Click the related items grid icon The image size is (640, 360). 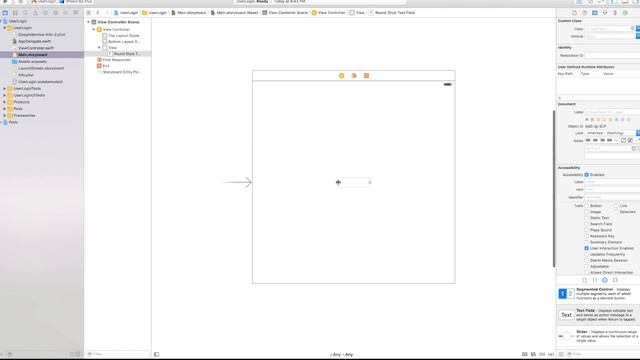click(89, 13)
